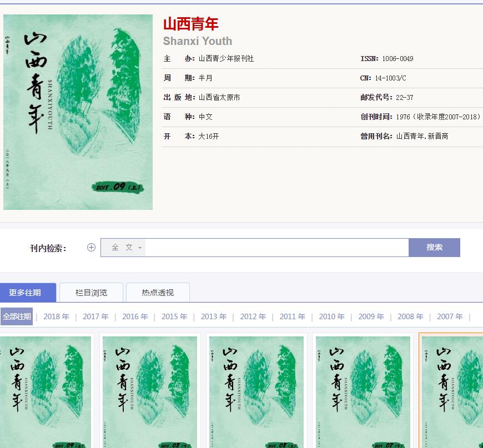483x448 pixels.
Task: Open the 2018.07 (下) issue thumbnail
Action: pos(363,392)
